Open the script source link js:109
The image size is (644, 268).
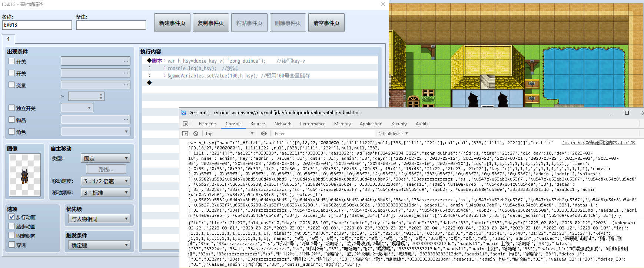click(599, 143)
